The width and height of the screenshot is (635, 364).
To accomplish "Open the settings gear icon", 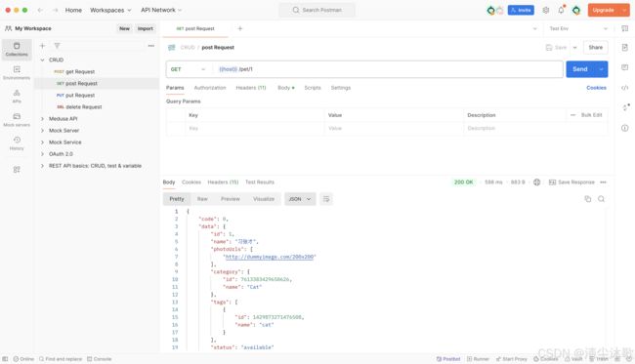I will (545, 10).
